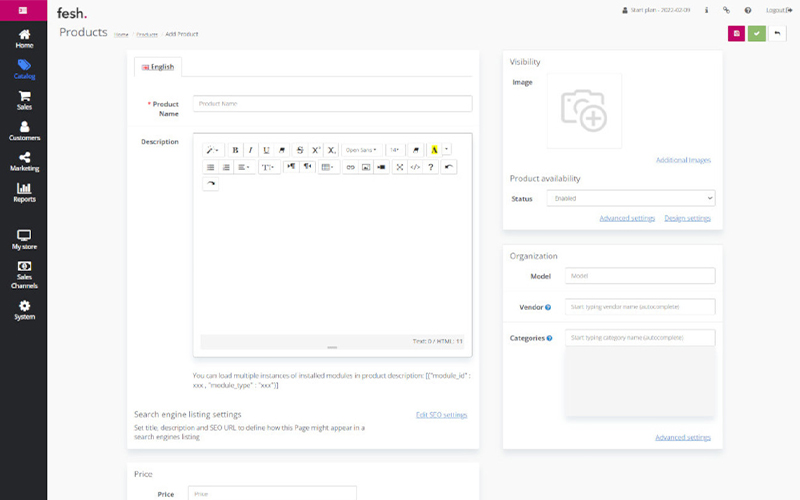Screen dimensions: 800x500
Task: Click the bold formatting icon
Action: pyautogui.click(x=235, y=150)
